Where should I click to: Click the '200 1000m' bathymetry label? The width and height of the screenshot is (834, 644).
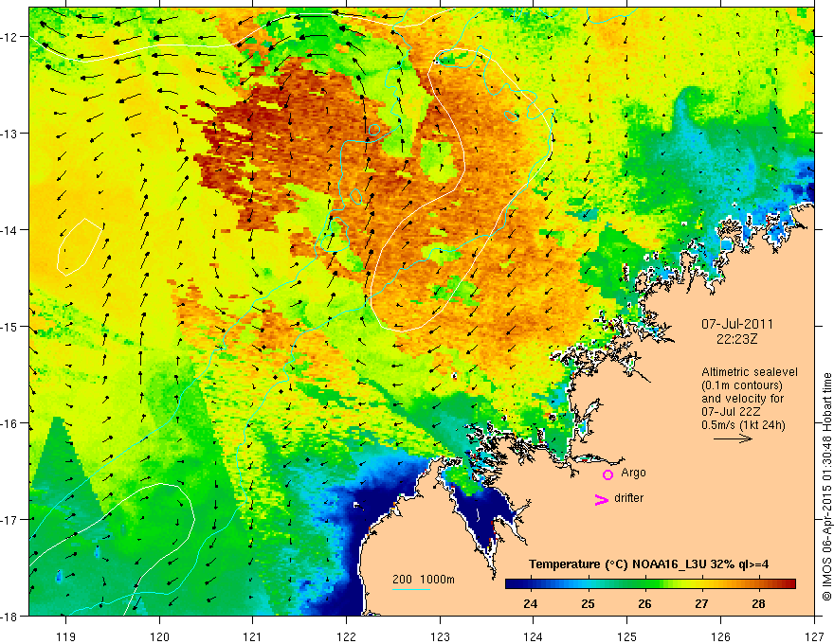point(424,580)
